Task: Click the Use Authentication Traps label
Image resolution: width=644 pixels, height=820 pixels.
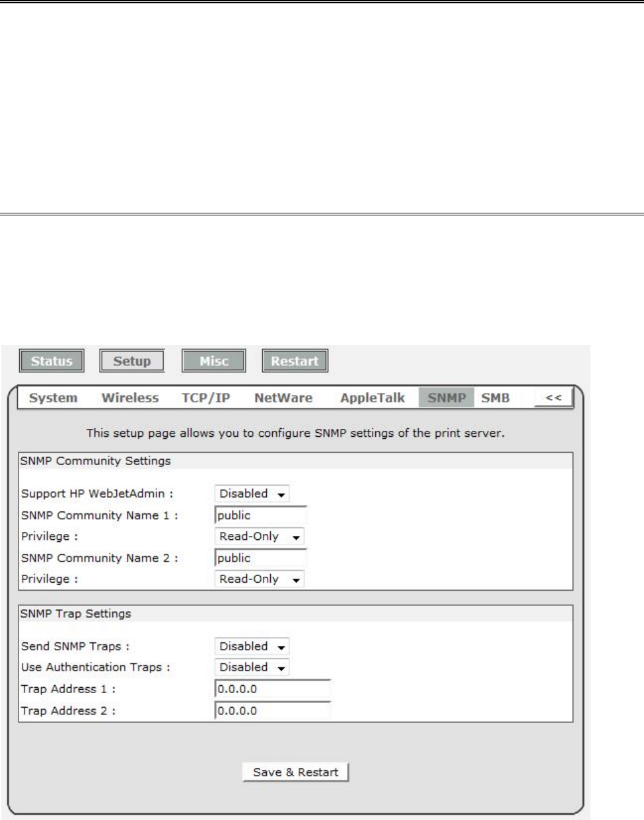Action: [96, 667]
